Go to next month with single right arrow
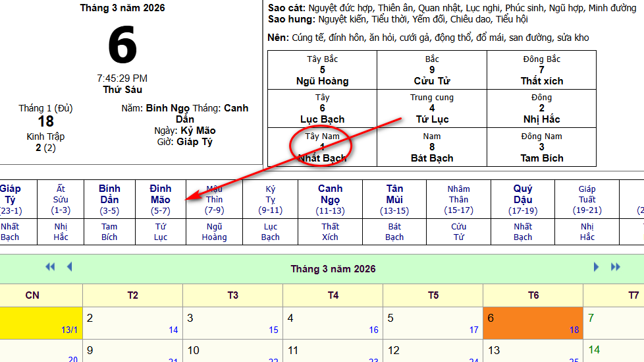The width and height of the screenshot is (644, 362). pos(597,267)
